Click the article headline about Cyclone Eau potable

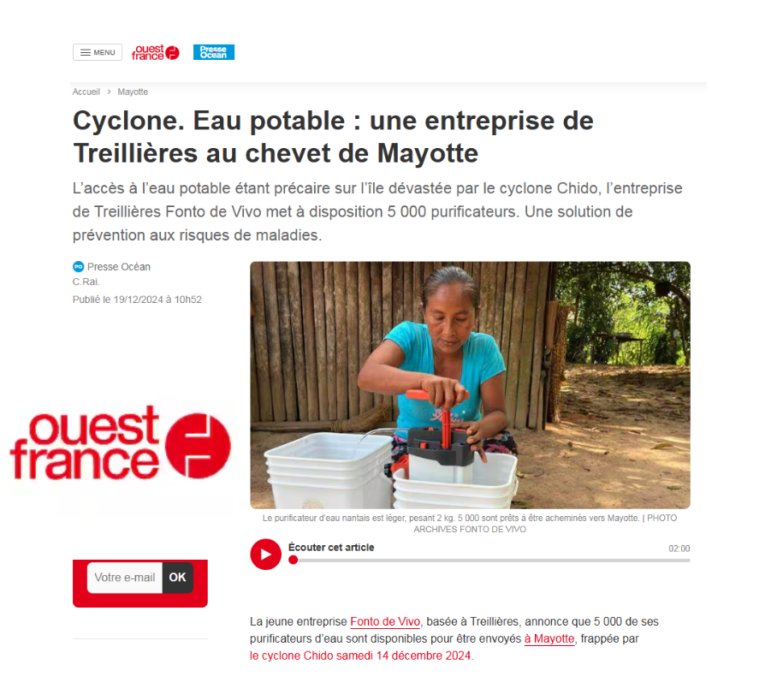333,137
